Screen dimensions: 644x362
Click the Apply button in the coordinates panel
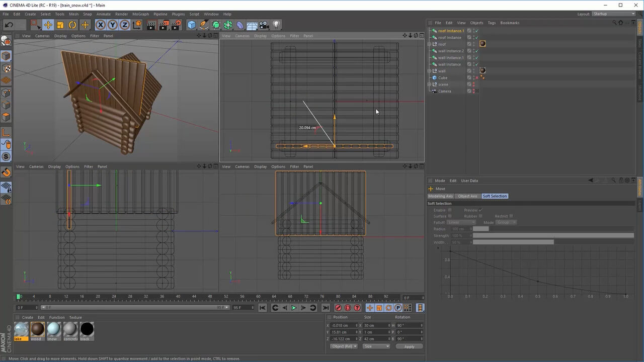[x=409, y=346]
